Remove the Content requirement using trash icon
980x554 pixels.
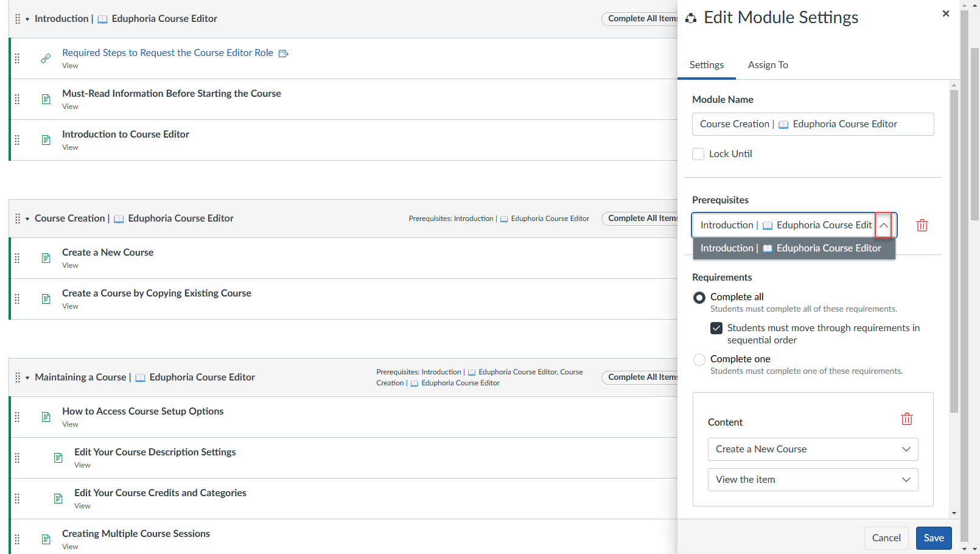tap(906, 419)
